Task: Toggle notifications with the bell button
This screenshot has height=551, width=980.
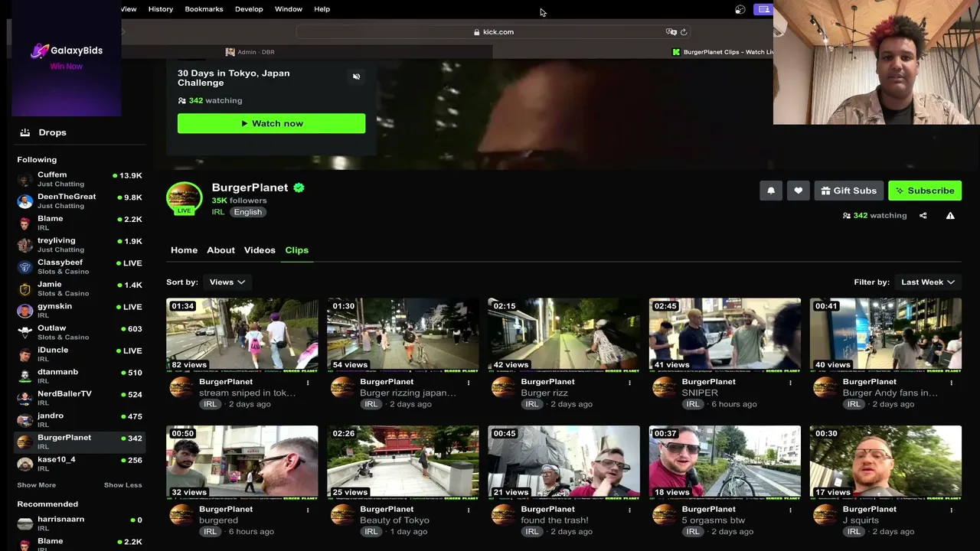Action: pos(771,191)
